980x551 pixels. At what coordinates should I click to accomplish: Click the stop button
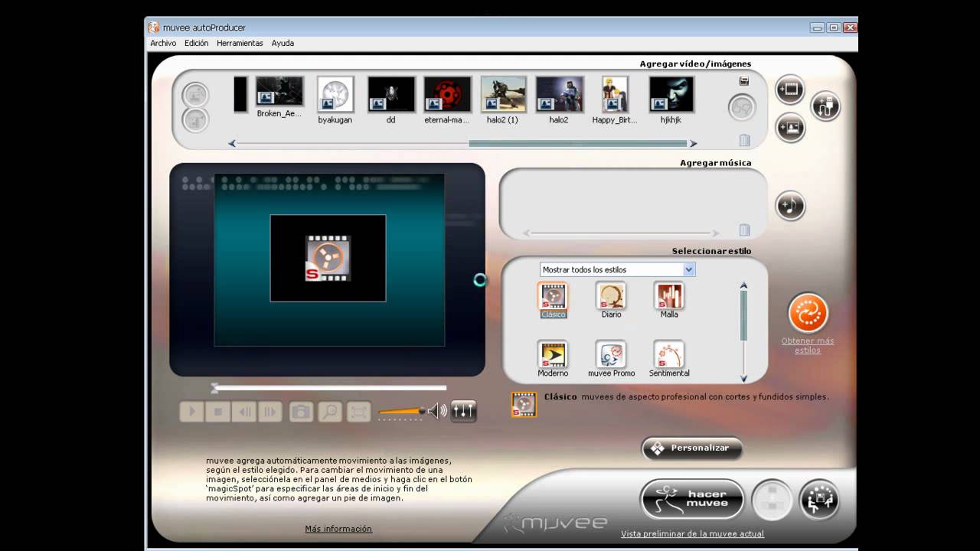(218, 412)
